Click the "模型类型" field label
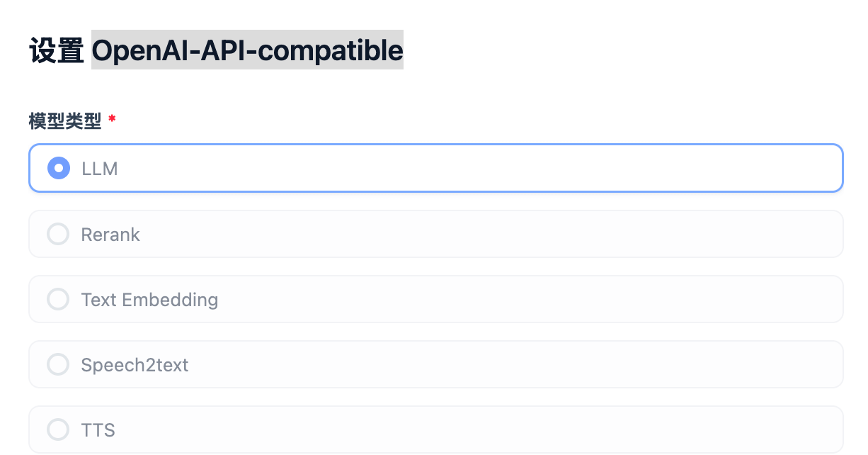The image size is (868, 455). tap(65, 122)
